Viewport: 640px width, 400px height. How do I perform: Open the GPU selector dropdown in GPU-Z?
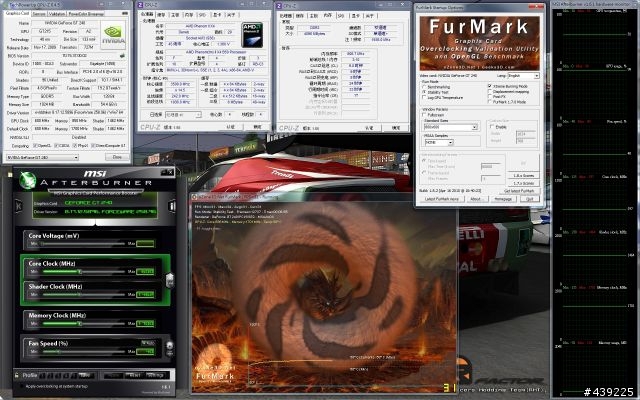tap(42, 157)
